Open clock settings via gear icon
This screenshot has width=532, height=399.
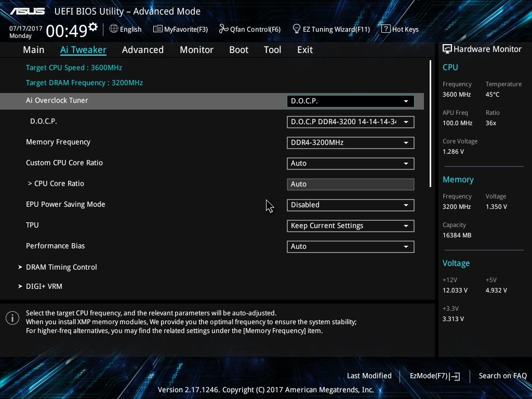[x=93, y=27]
